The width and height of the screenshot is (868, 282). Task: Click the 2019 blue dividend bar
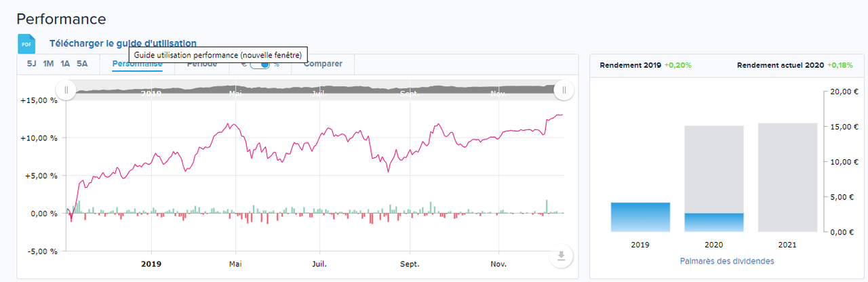(640, 217)
